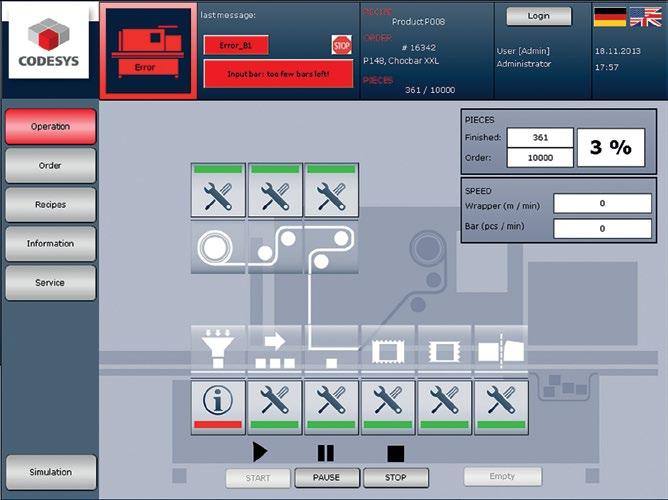This screenshot has width=668, height=500.
Task: Select the wrapper reel station icon
Action: [218, 247]
